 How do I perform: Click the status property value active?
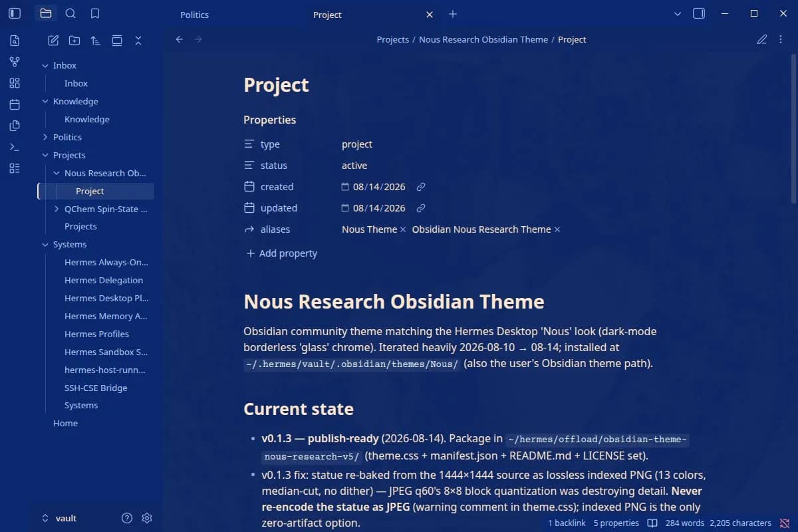(x=354, y=166)
